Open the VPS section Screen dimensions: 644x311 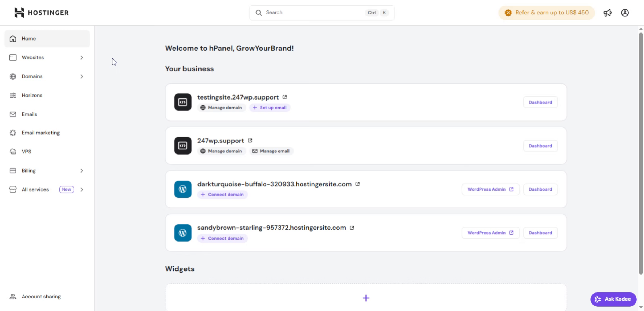26,151
